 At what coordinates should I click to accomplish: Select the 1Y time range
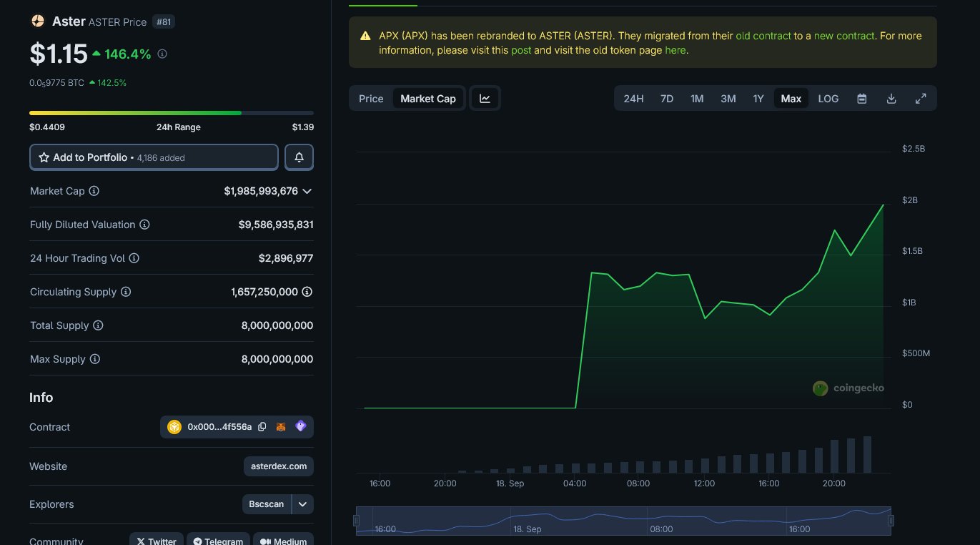pyautogui.click(x=758, y=99)
